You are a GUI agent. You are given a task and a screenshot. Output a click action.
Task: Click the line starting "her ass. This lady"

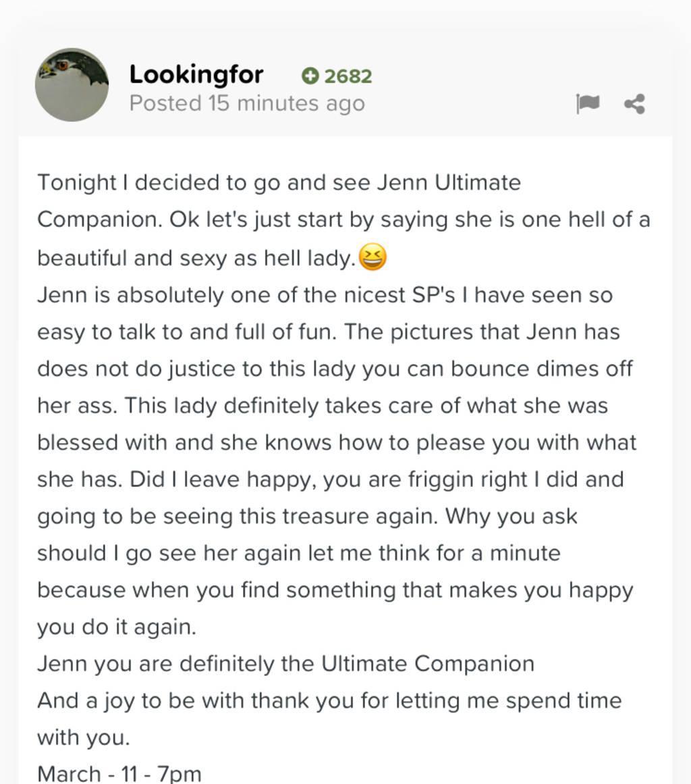[323, 406]
